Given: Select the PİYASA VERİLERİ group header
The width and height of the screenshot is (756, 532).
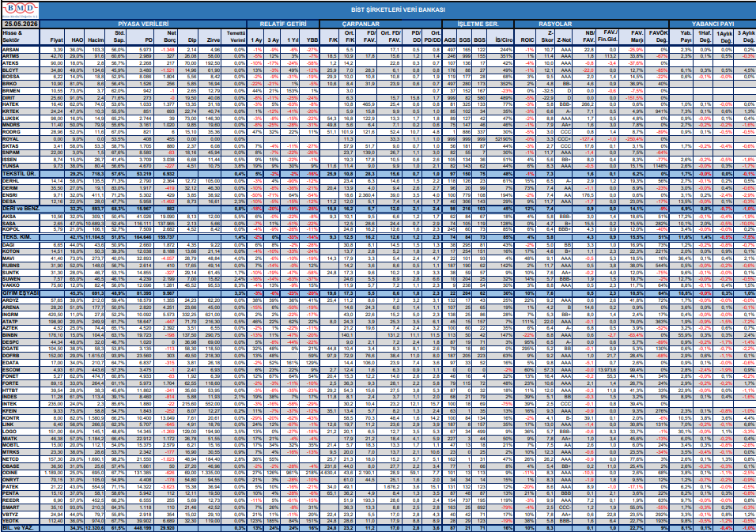Looking at the screenshot, I should (x=143, y=23).
